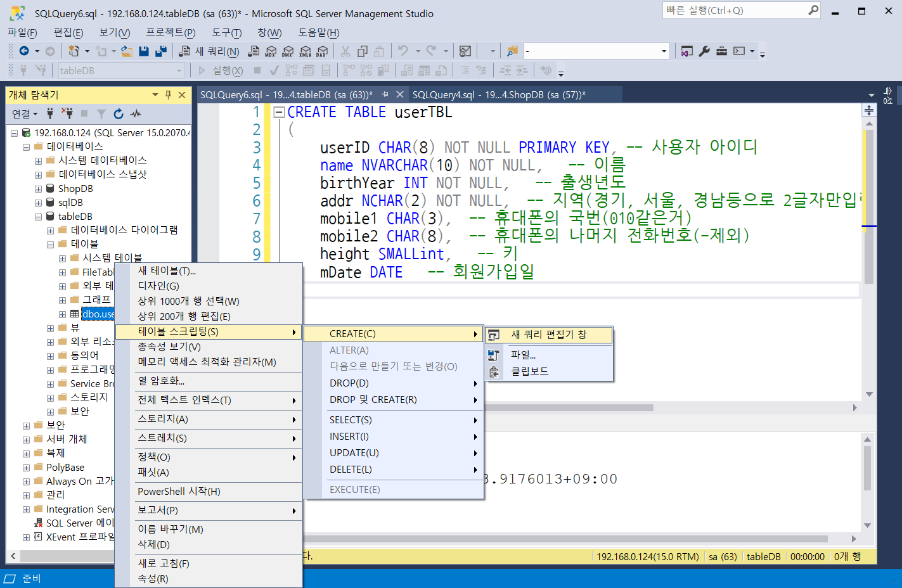Click the open file folder icon

coord(127,51)
